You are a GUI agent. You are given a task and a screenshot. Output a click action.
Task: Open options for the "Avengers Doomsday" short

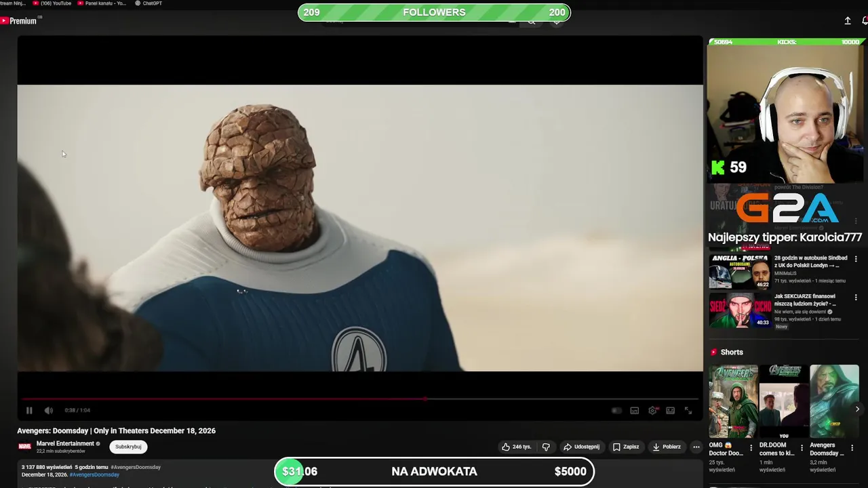tap(852, 448)
